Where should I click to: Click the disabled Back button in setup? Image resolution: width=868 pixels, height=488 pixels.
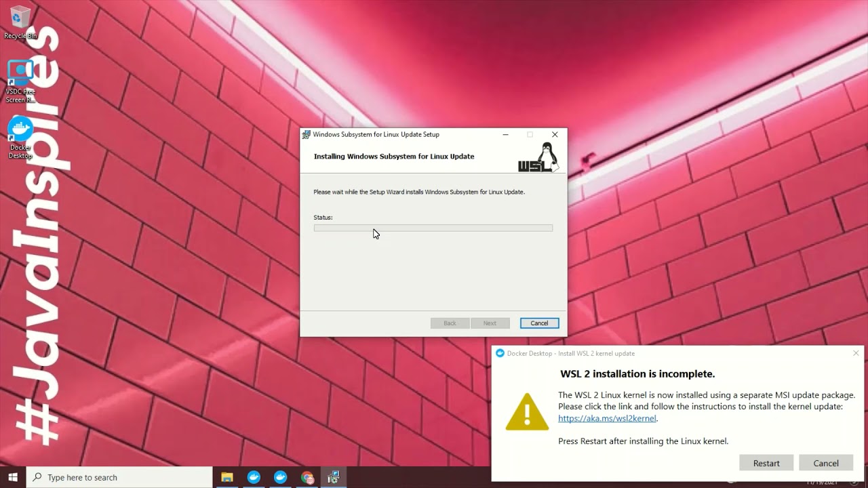[x=450, y=323]
